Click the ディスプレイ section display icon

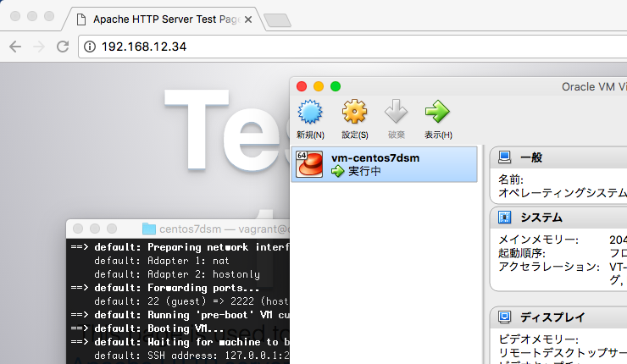504,317
